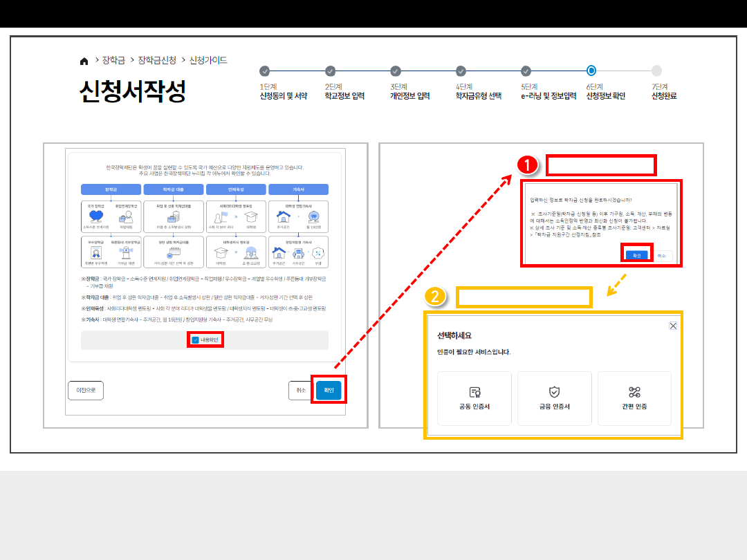Click the step 6 신청정보 확인 active circle
Viewport: 747px width, 560px height.
(591, 71)
